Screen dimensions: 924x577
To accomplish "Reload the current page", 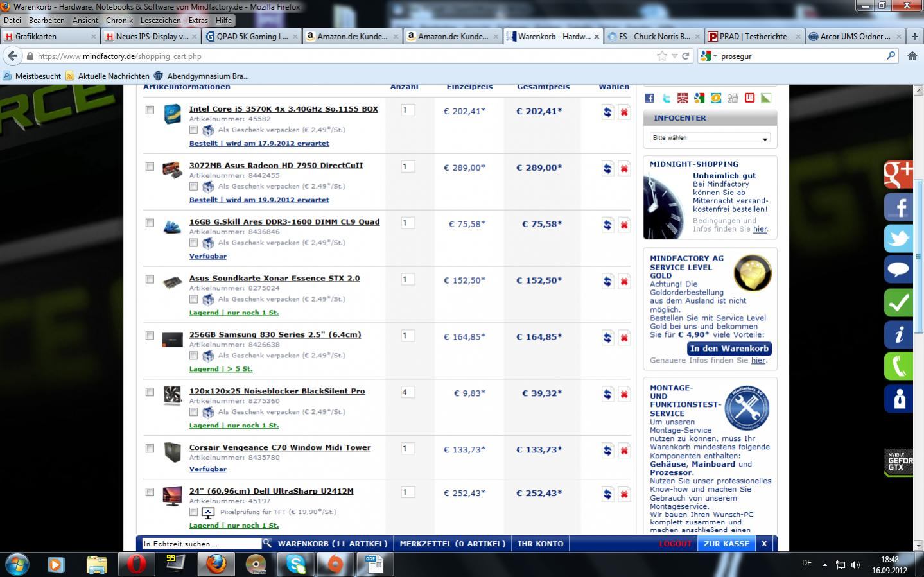I will tap(686, 56).
